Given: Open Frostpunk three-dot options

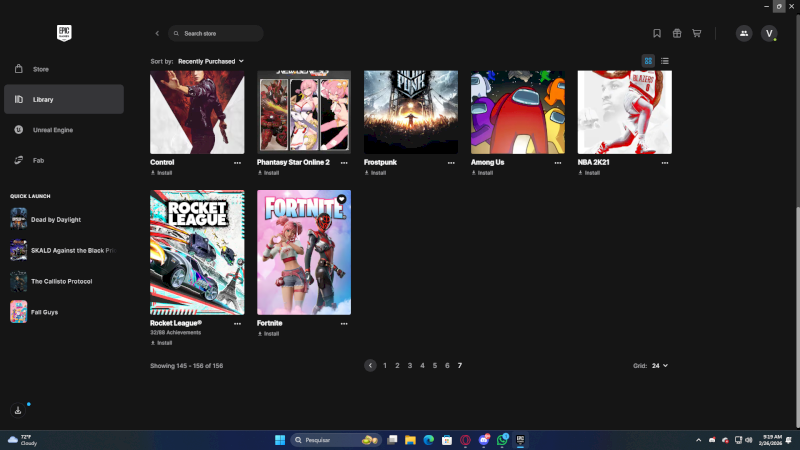Looking at the screenshot, I should 451,163.
